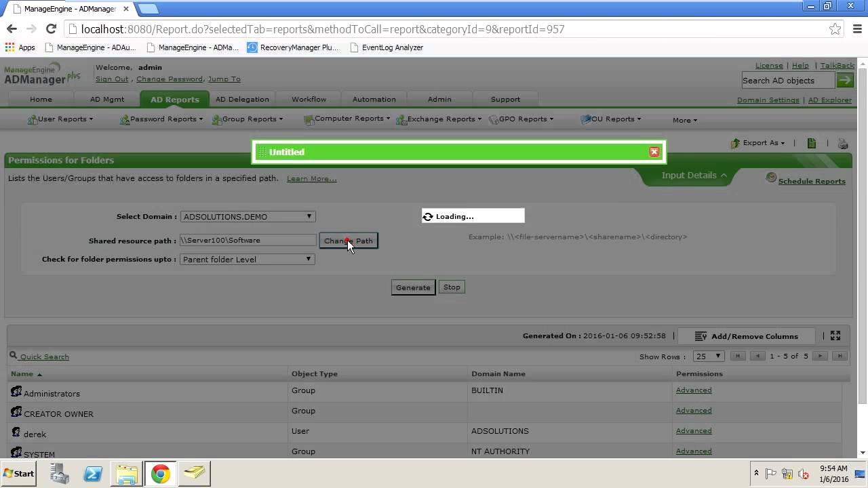868x488 pixels.
Task: Open Advanced permissions for Administrators
Action: 694,390
